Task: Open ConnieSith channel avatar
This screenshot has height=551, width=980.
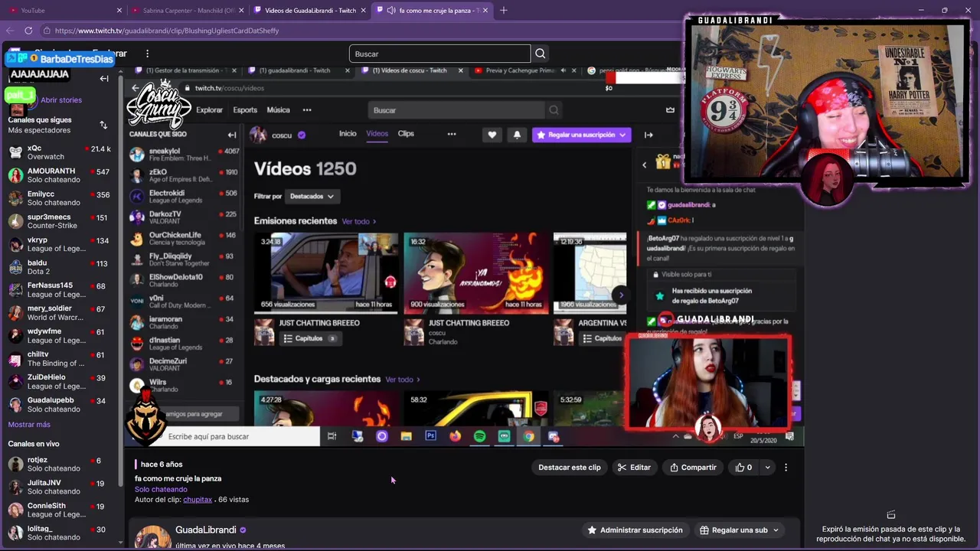Action: coord(15,510)
